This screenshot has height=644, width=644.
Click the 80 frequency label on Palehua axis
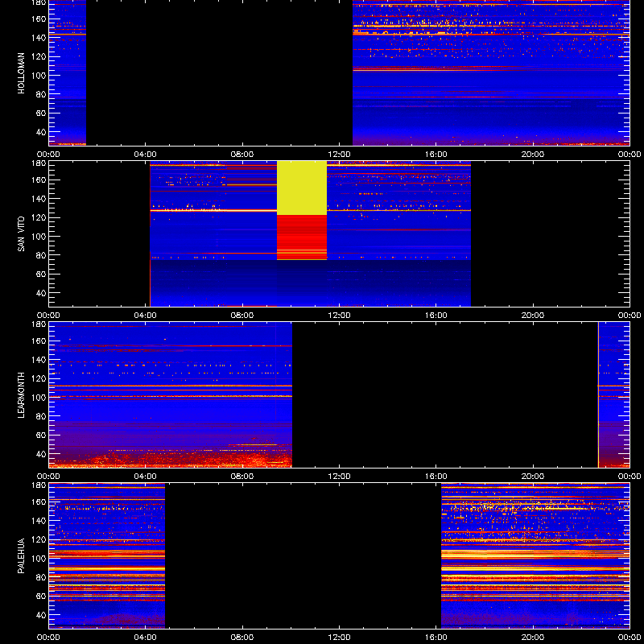41,577
